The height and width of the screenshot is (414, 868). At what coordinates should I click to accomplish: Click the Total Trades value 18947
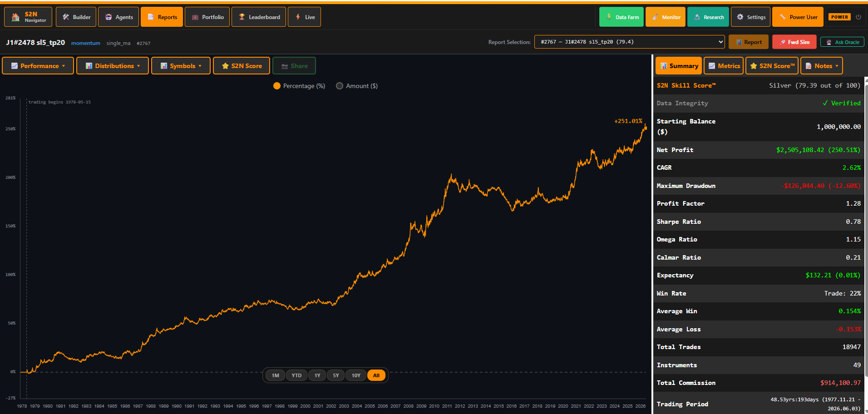tap(852, 347)
